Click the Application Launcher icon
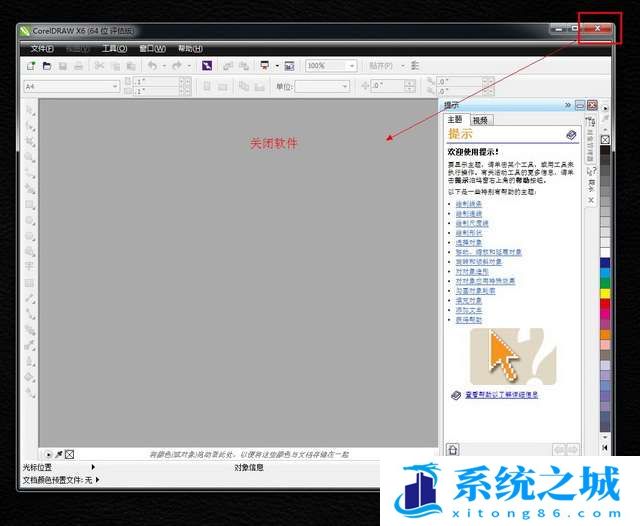 [x=264, y=65]
